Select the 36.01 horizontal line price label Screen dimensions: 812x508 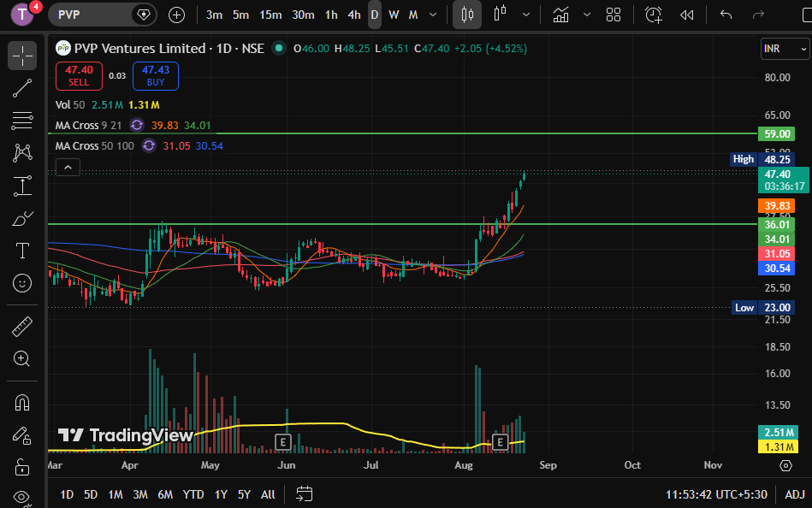click(777, 225)
